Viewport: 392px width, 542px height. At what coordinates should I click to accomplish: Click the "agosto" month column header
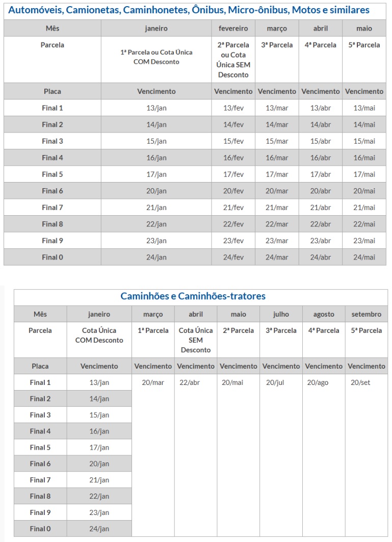pyautogui.click(x=324, y=314)
